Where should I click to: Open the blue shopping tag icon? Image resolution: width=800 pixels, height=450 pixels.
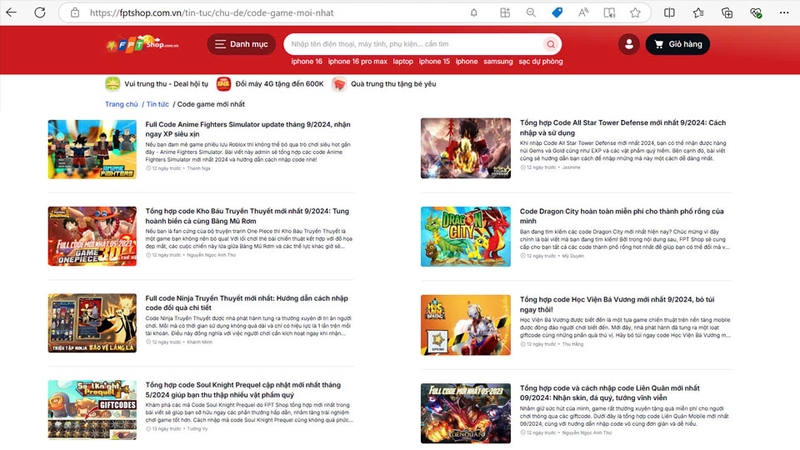tap(557, 13)
